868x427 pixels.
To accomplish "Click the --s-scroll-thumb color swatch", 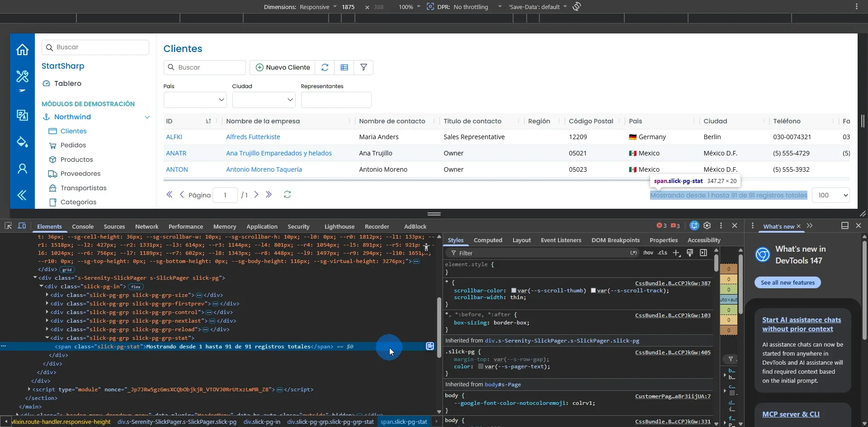I will [514, 291].
